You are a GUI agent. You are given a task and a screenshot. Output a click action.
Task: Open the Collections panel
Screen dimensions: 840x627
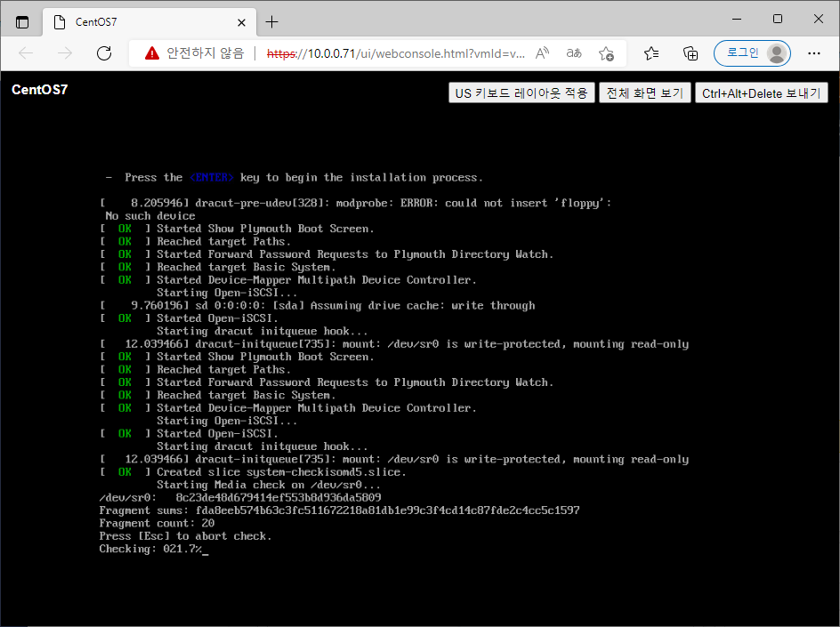[x=691, y=53]
